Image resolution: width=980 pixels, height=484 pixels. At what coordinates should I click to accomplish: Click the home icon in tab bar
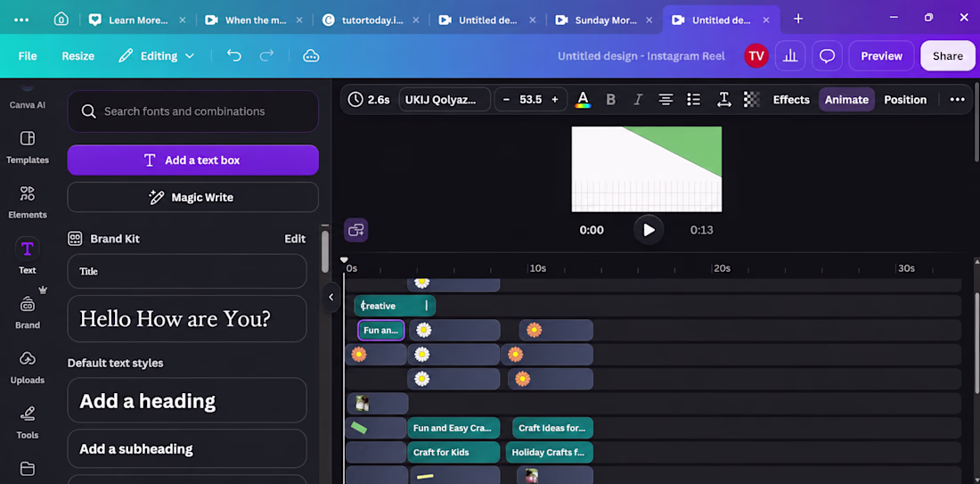61,20
